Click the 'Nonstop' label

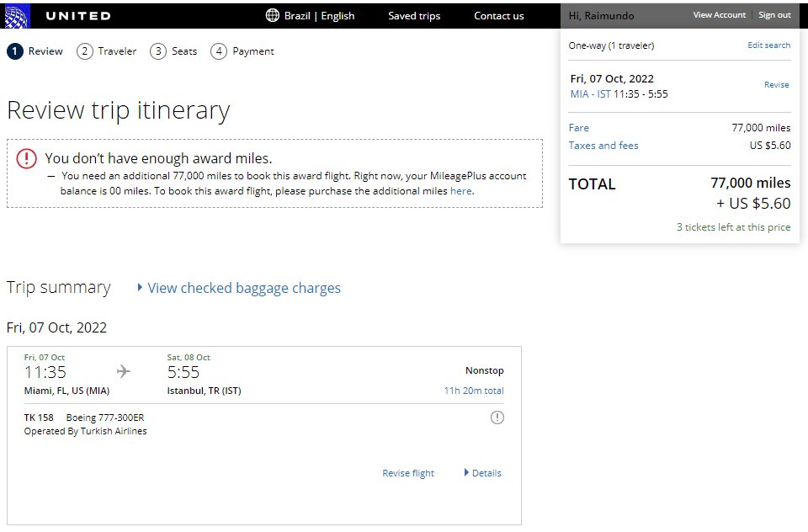pos(485,370)
